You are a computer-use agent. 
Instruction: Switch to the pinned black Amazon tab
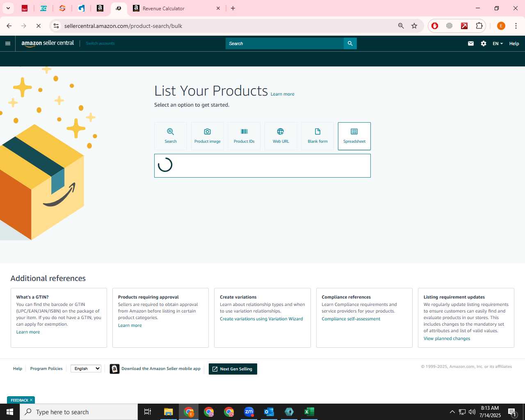[x=100, y=8]
